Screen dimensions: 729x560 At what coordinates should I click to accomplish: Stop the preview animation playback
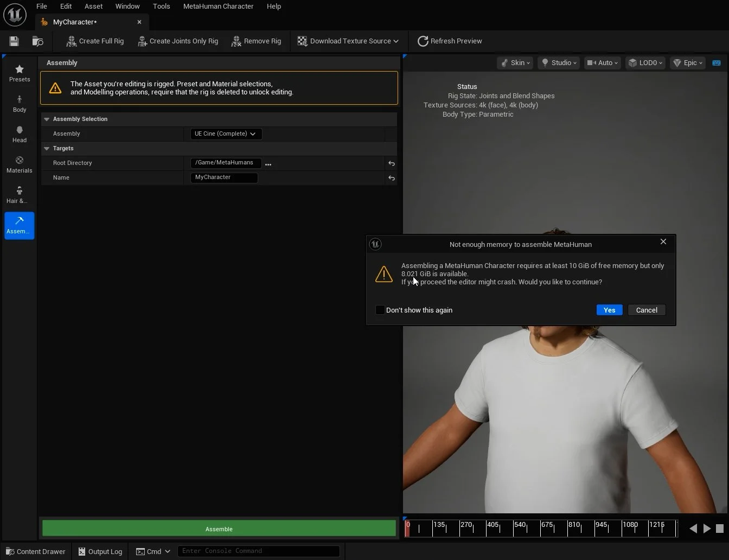click(720, 529)
